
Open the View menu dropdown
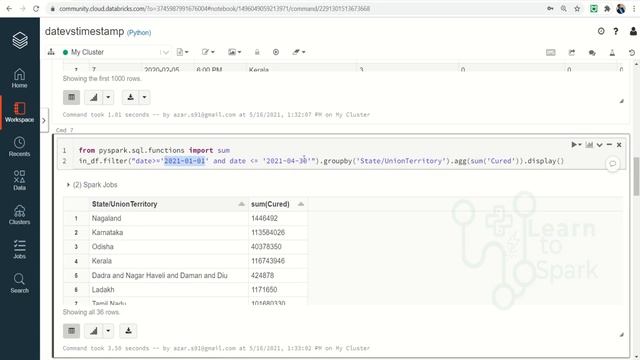click(x=235, y=52)
